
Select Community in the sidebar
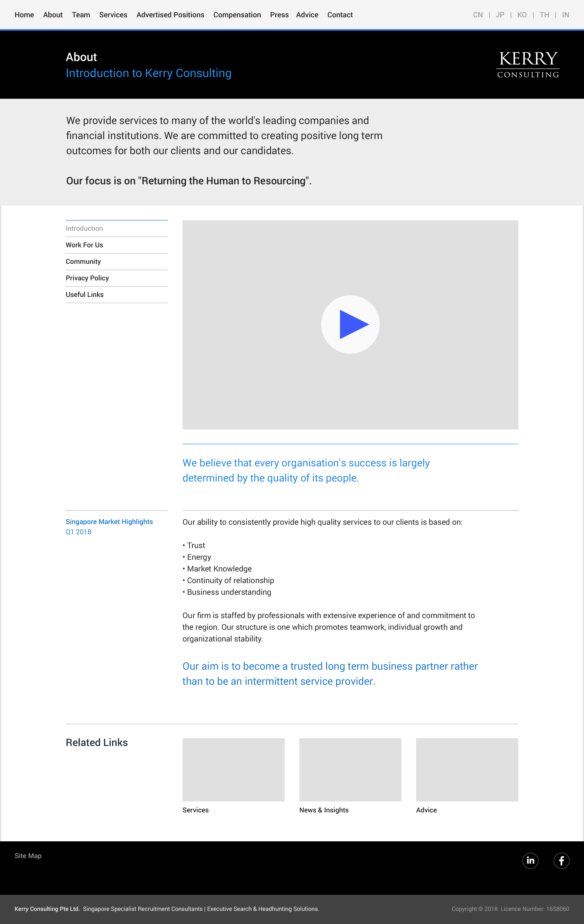[x=117, y=261]
